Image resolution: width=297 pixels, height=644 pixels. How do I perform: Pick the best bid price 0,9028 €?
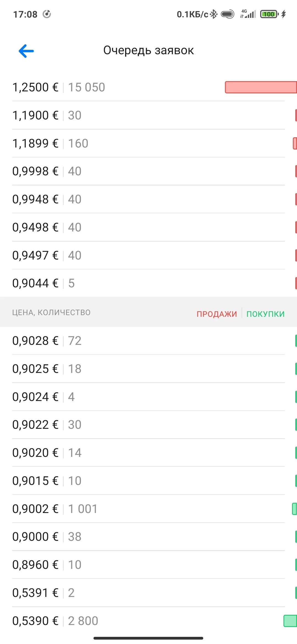point(35,341)
